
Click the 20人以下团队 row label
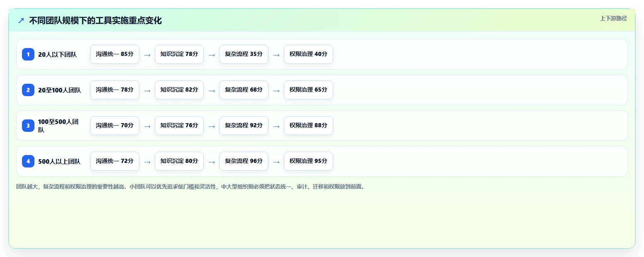click(57, 54)
